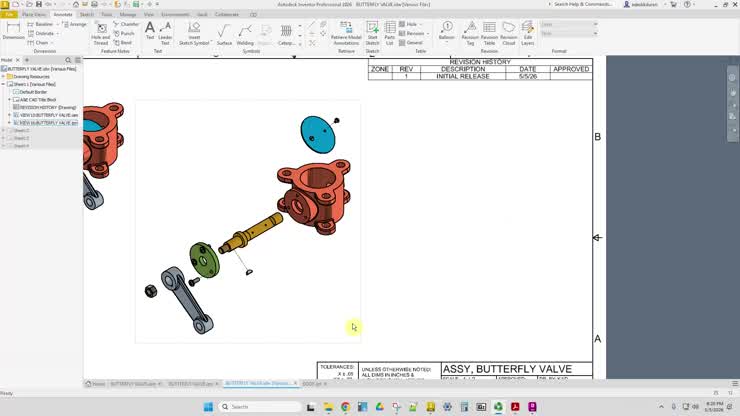Switch to the Place Views tab
The height and width of the screenshot is (416, 740).
[x=34, y=15]
